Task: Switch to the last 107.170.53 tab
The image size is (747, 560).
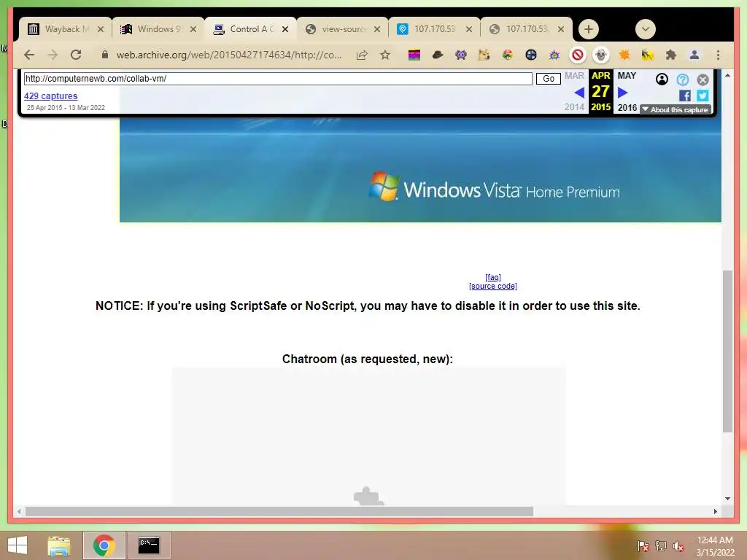Action: click(x=527, y=29)
